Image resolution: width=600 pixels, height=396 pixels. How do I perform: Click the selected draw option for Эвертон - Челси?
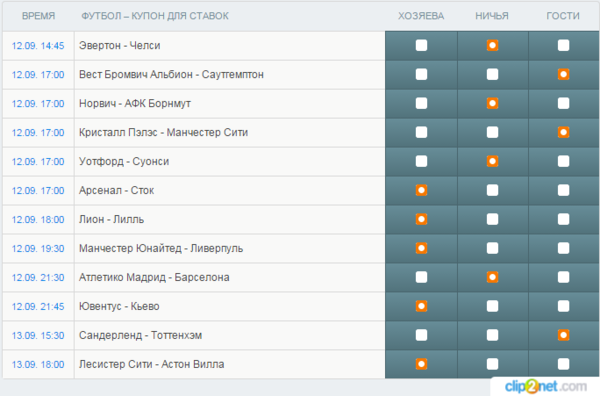(492, 46)
